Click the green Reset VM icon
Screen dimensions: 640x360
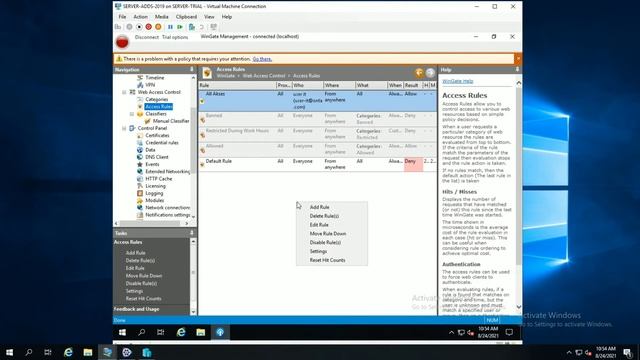(180, 27)
